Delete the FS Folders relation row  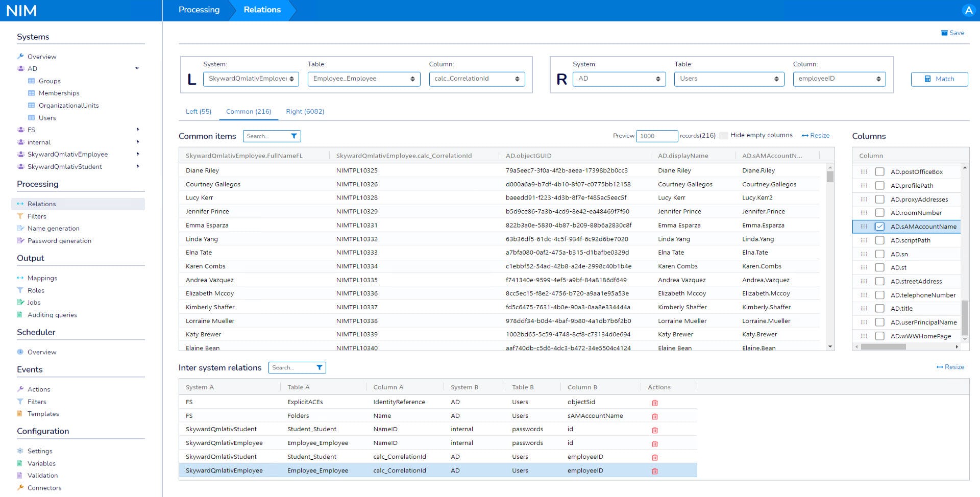tap(655, 416)
